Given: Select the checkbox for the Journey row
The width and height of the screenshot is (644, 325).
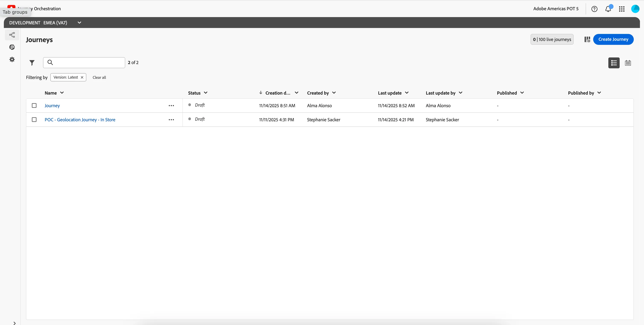Looking at the screenshot, I should pos(34,105).
